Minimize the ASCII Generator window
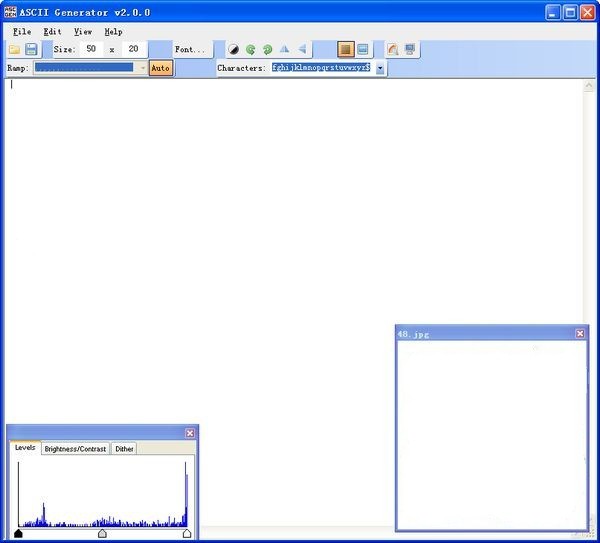600x543 pixels. click(x=553, y=13)
